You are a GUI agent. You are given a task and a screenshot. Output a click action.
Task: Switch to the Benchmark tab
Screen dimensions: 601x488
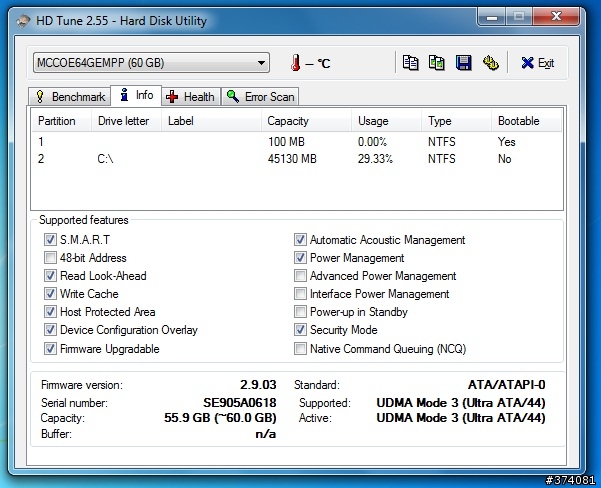[x=70, y=96]
